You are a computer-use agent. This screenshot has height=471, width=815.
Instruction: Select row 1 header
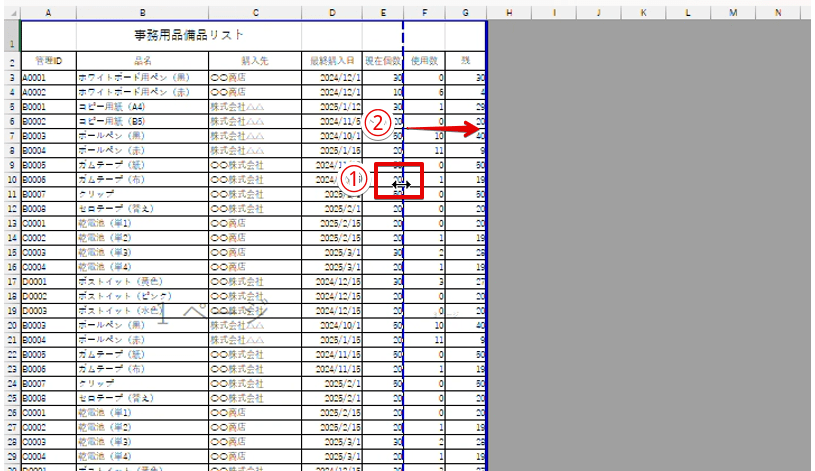9,37
